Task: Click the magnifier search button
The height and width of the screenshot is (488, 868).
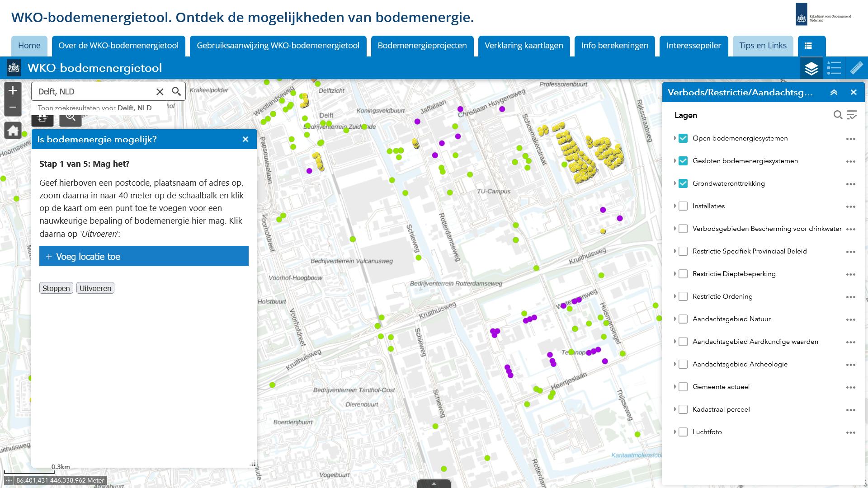Action: tap(176, 91)
